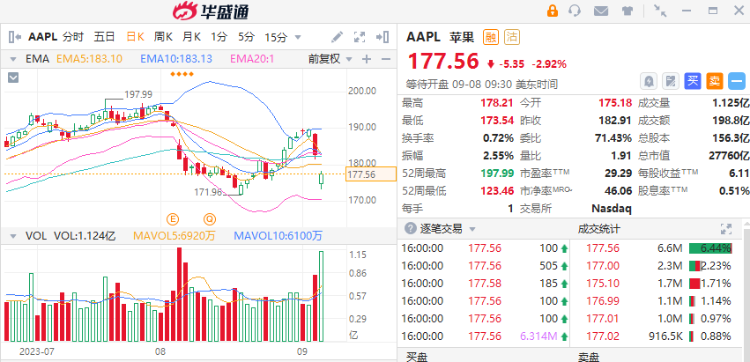Click the orange dots indicator above chart
This screenshot has width=750, height=362.
click(182, 74)
